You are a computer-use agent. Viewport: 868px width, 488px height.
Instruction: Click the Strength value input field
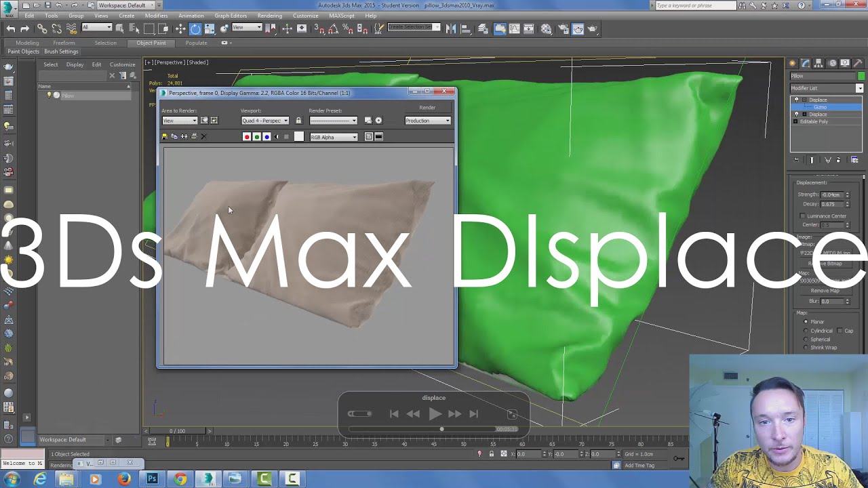point(831,195)
